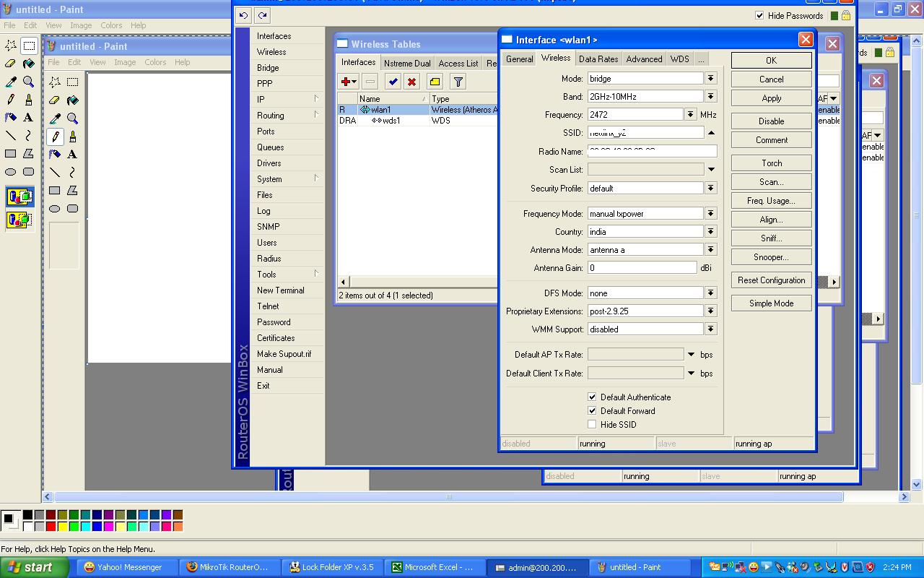Open the Security Profile dropdown
Image resolution: width=924 pixels, height=578 pixels.
coord(710,188)
